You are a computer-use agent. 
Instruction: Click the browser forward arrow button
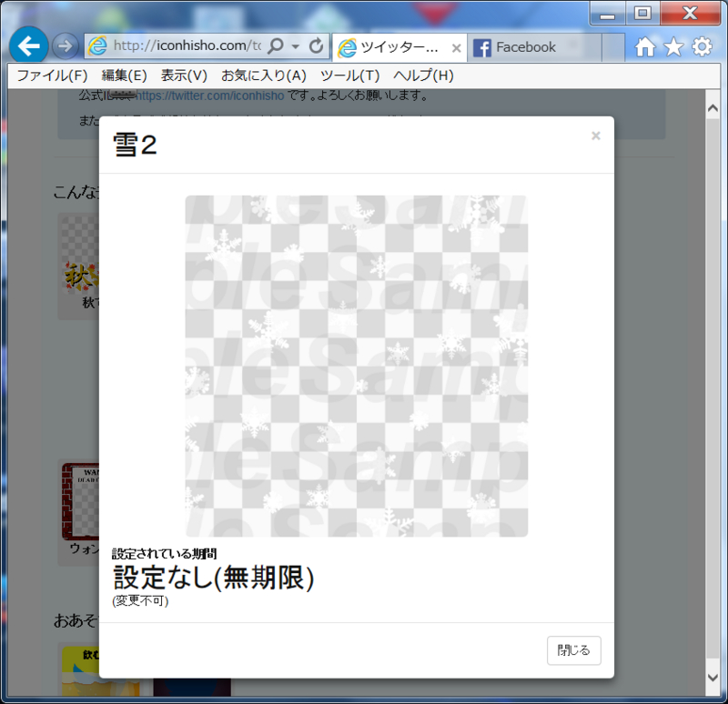point(65,46)
